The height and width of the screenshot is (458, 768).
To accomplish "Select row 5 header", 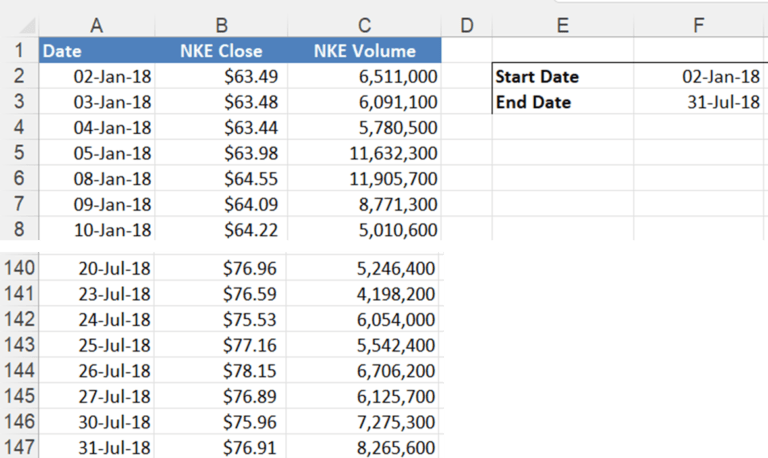I will tap(18, 153).
